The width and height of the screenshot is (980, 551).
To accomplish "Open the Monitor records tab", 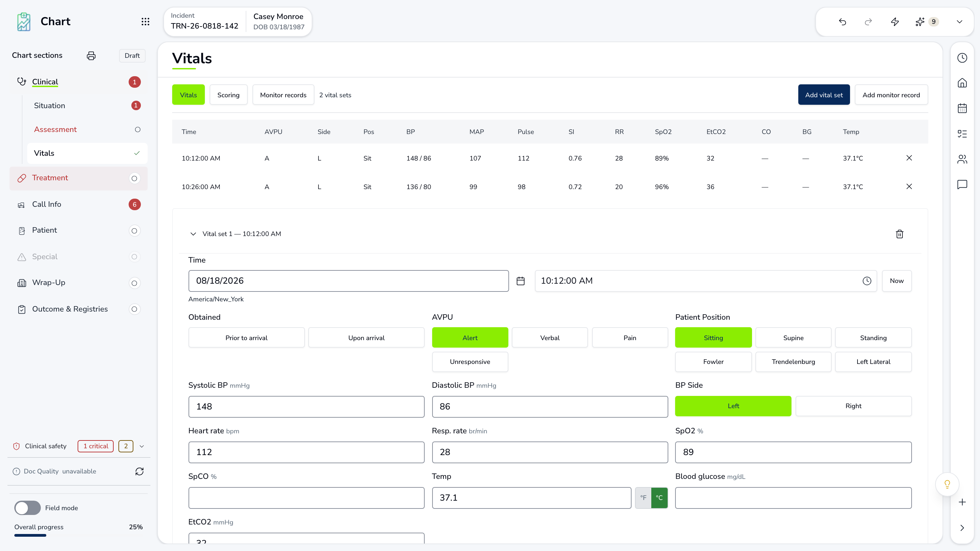I will coord(283,95).
